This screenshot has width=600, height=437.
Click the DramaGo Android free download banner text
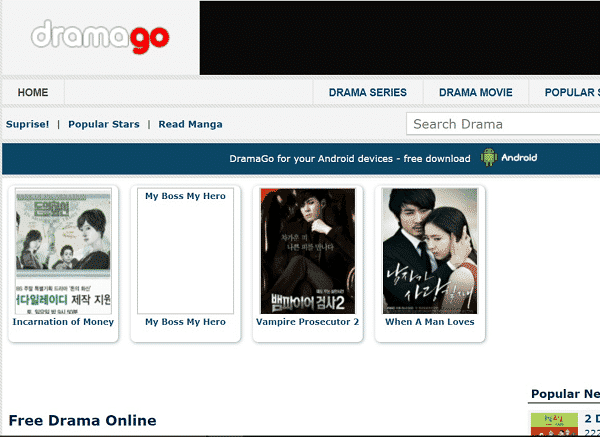tap(350, 158)
